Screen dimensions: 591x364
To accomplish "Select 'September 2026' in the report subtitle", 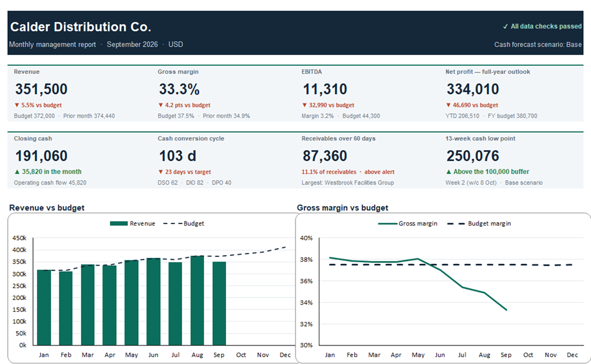I will 132,44.
